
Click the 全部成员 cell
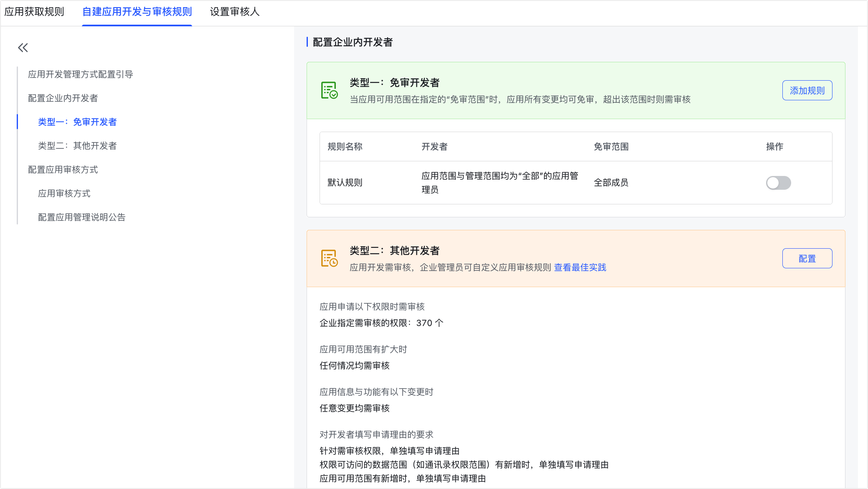pos(611,183)
